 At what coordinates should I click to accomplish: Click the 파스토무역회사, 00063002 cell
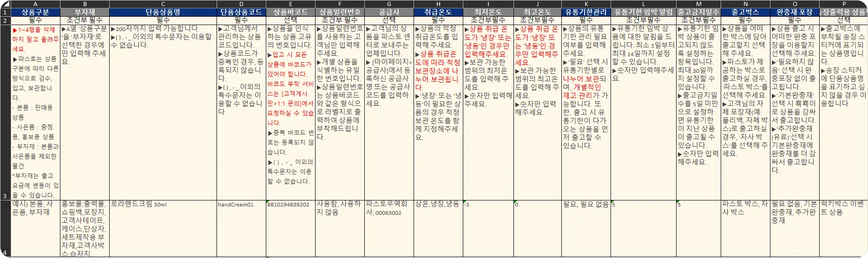389,228
